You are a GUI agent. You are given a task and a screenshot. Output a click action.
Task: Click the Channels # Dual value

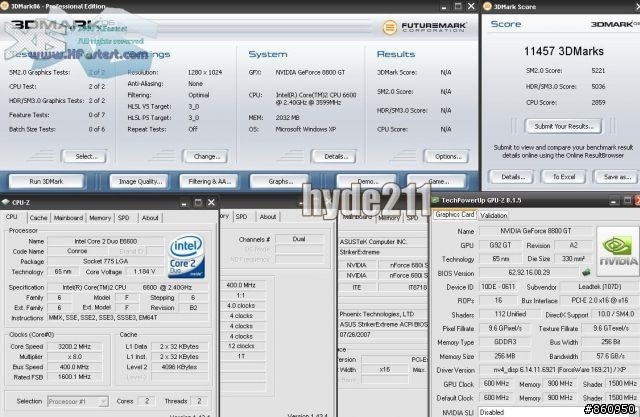pyautogui.click(x=299, y=239)
